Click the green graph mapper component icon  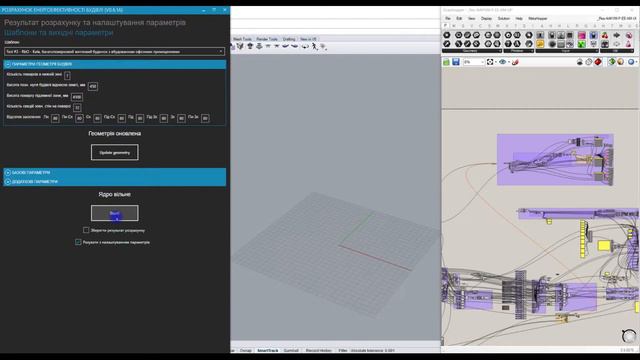click(582, 44)
